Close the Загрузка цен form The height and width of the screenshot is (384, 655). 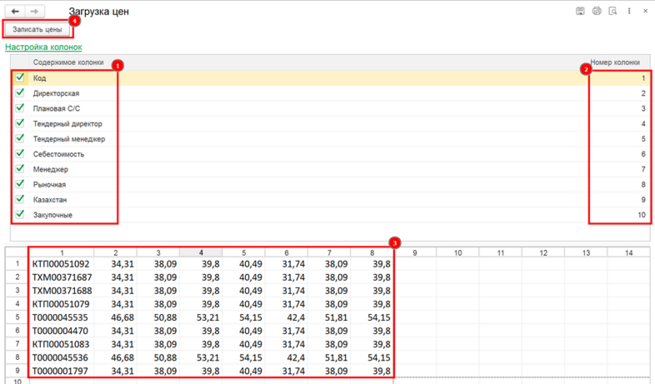click(645, 11)
